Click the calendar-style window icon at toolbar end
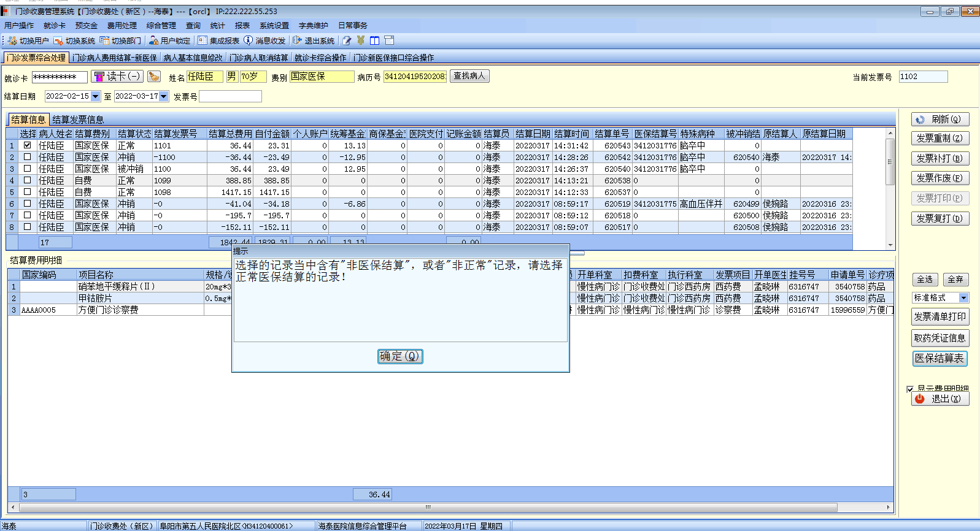Image resolution: width=980 pixels, height=531 pixels. (389, 40)
